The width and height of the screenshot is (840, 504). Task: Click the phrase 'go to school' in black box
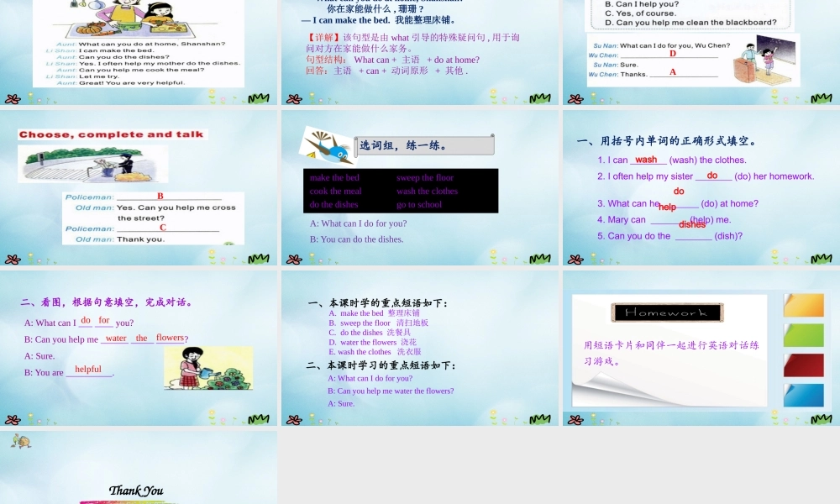[x=419, y=205]
